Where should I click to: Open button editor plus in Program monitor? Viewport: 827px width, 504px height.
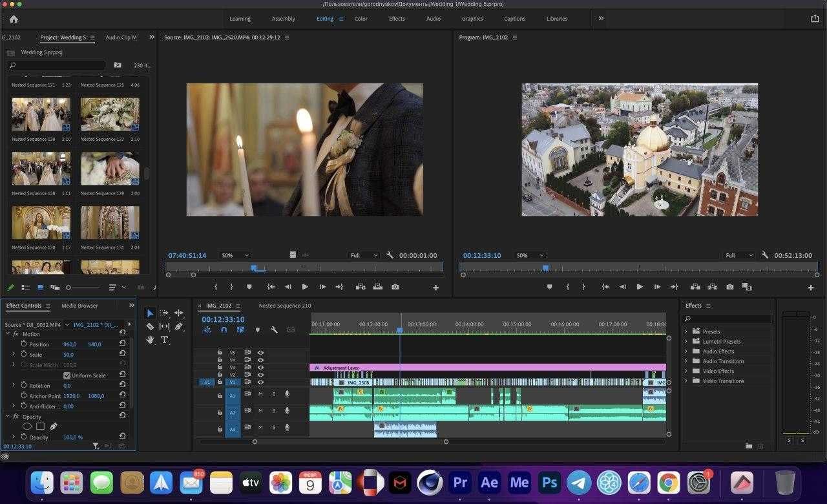pyautogui.click(x=811, y=288)
